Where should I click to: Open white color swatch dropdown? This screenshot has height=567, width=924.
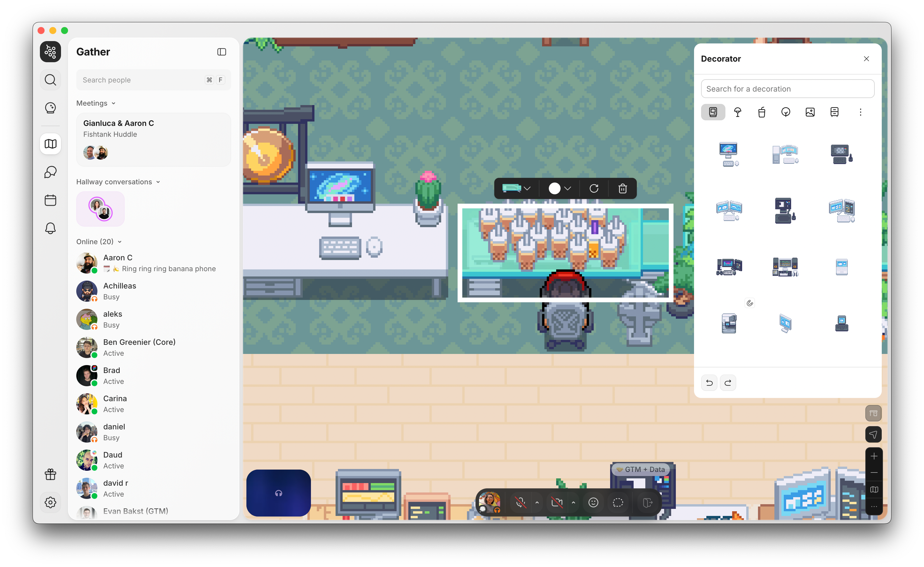point(559,188)
